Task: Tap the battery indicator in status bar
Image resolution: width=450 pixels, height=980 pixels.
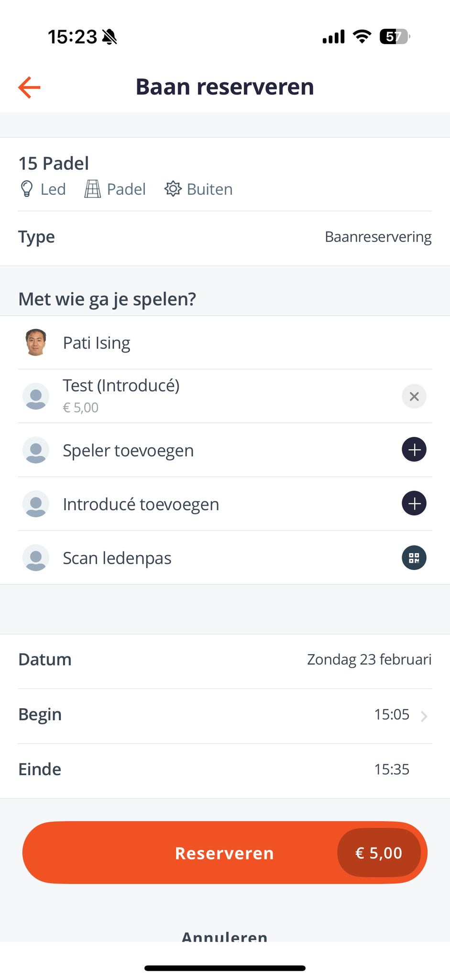Action: point(394,36)
